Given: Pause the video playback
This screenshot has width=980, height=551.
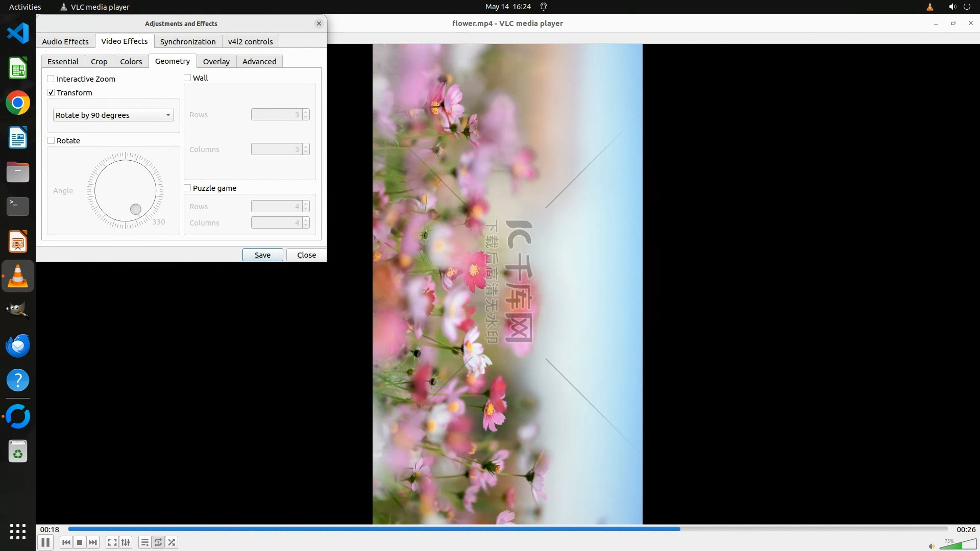Looking at the screenshot, I should tap(45, 542).
